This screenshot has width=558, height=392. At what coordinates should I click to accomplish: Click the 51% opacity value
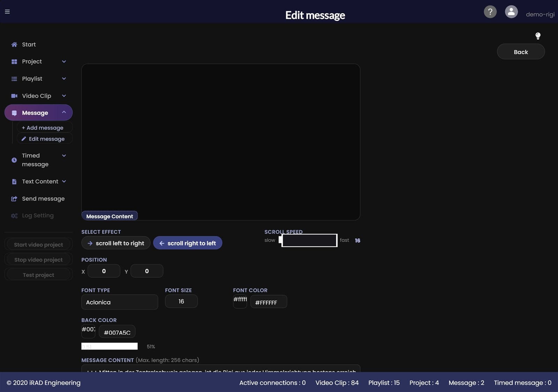[151, 346]
